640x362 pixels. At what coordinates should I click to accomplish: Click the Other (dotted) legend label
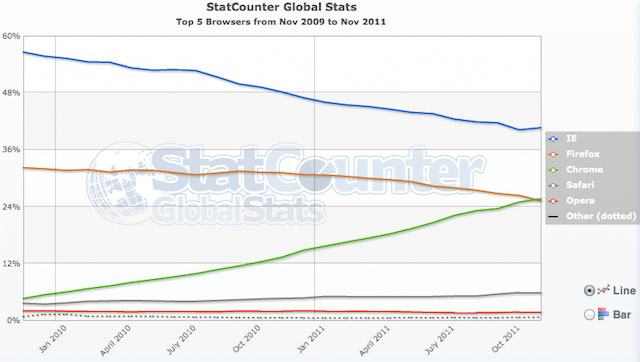(x=601, y=216)
